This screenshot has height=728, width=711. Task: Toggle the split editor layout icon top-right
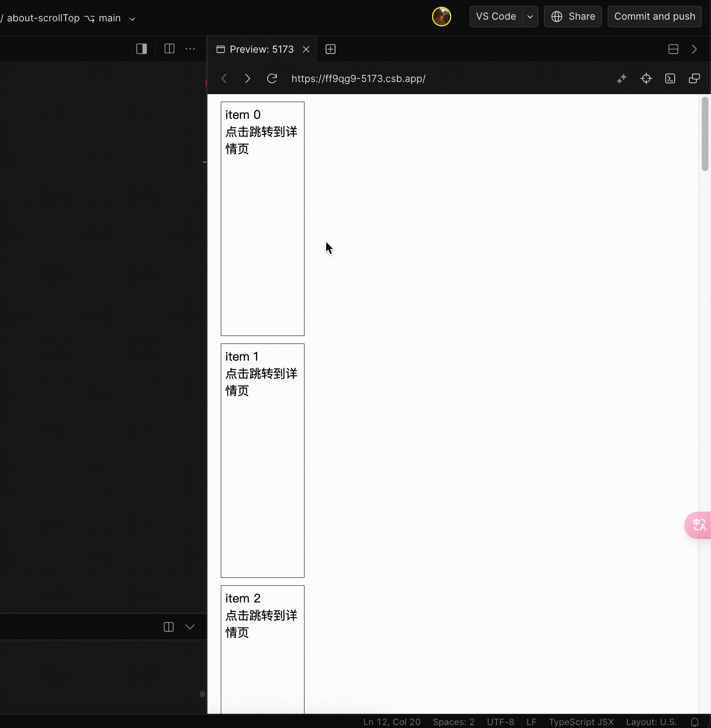673,49
